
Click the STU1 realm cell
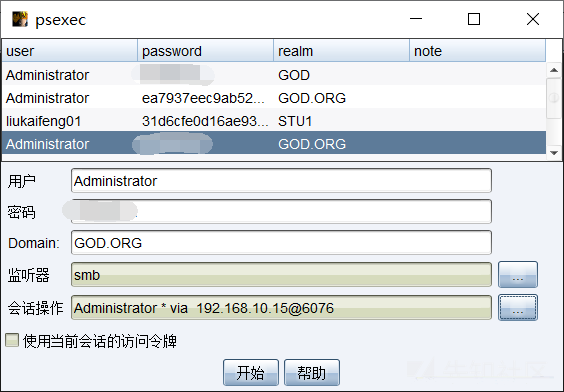[x=341, y=121]
